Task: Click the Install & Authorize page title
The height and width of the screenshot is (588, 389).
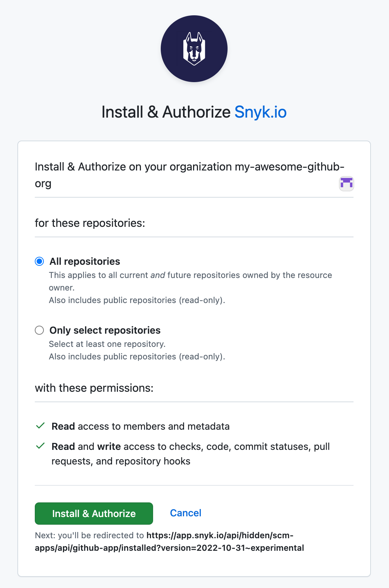Action: coord(166,112)
